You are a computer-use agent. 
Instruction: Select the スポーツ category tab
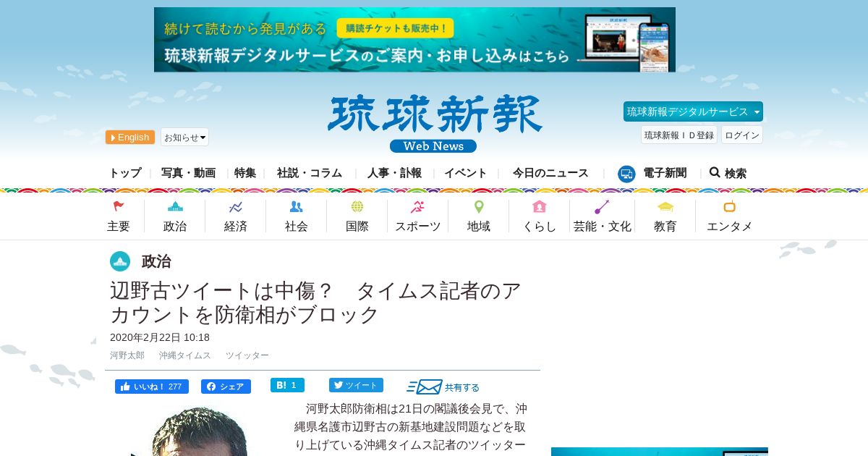point(418,227)
